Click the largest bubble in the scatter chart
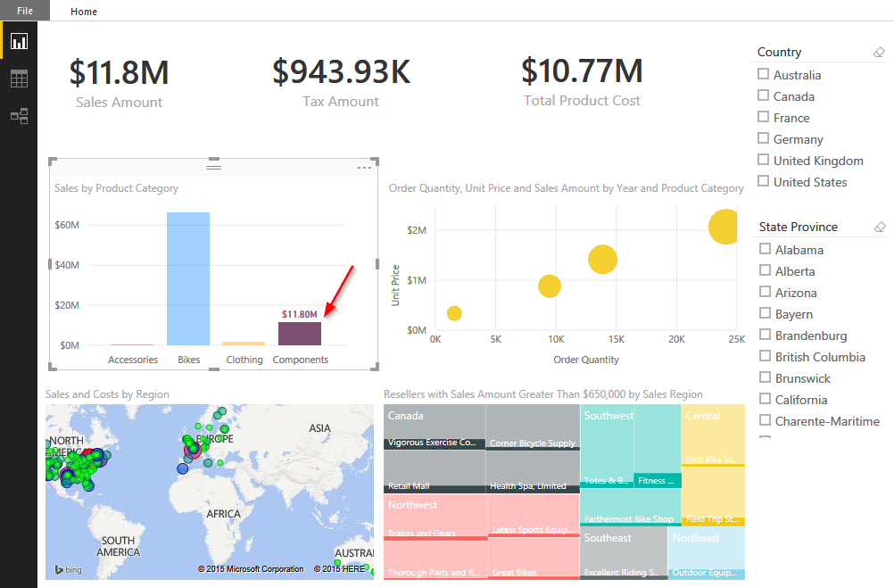Viewport: 894px width, 588px height. [x=723, y=227]
